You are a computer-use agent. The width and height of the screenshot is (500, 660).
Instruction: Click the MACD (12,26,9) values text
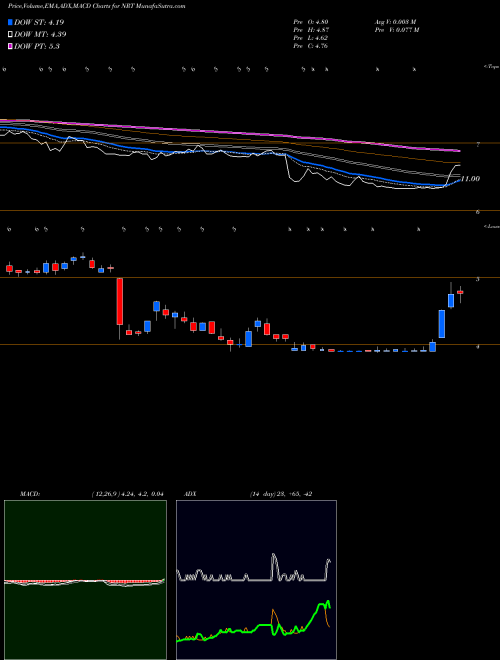pyautogui.click(x=127, y=494)
